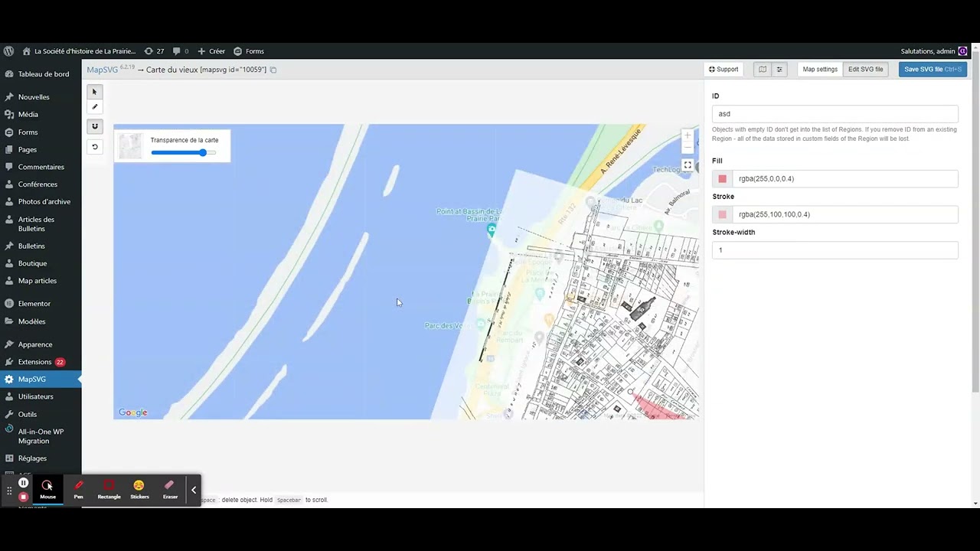Viewport: 980px width, 551px height.
Task: Open All-in-One WP Migration
Action: click(41, 436)
